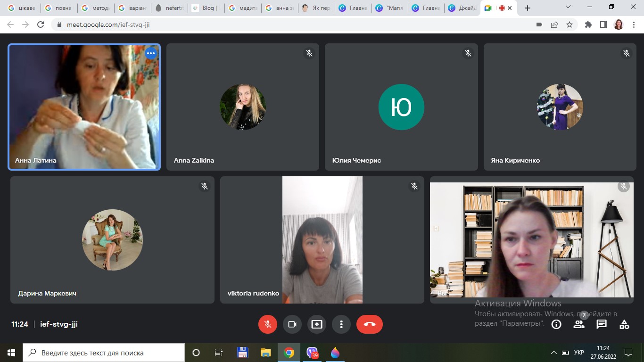Click the Windows taskbar search box
Screen dimensions: 644x362
[104, 353]
